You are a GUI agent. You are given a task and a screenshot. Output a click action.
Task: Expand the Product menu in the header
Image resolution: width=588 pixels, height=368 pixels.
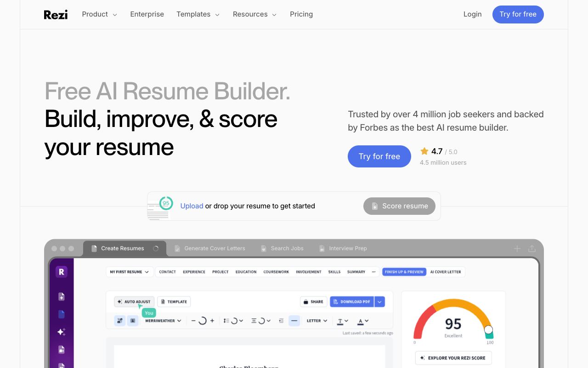99,14
